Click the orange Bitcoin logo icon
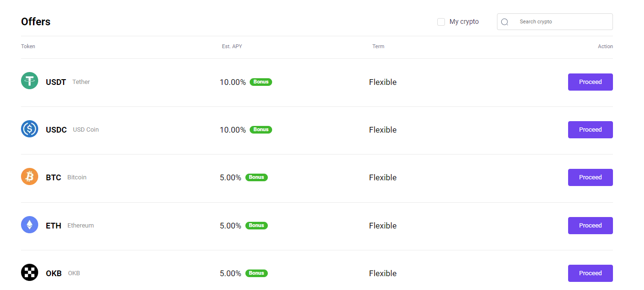644x290 pixels. pos(30,176)
